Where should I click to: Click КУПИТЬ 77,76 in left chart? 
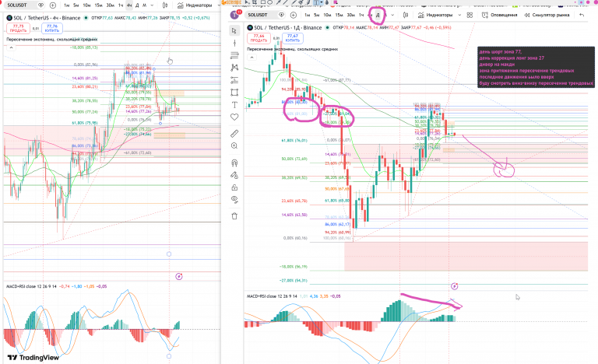[x=52, y=28]
